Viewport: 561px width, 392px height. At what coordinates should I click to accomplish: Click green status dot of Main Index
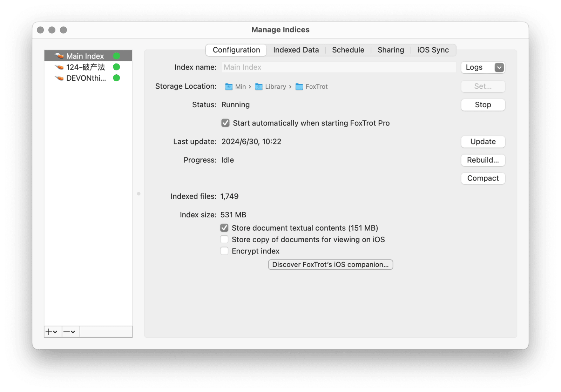click(116, 56)
